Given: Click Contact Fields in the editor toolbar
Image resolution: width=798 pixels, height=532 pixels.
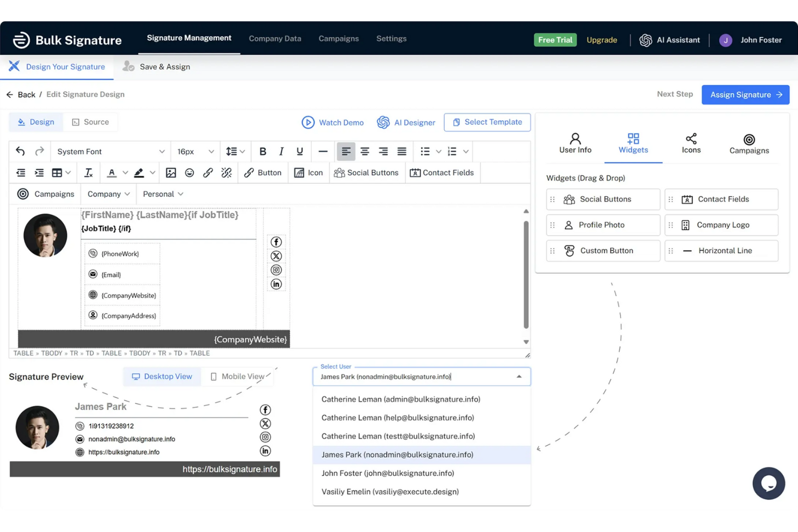Looking at the screenshot, I should point(442,172).
